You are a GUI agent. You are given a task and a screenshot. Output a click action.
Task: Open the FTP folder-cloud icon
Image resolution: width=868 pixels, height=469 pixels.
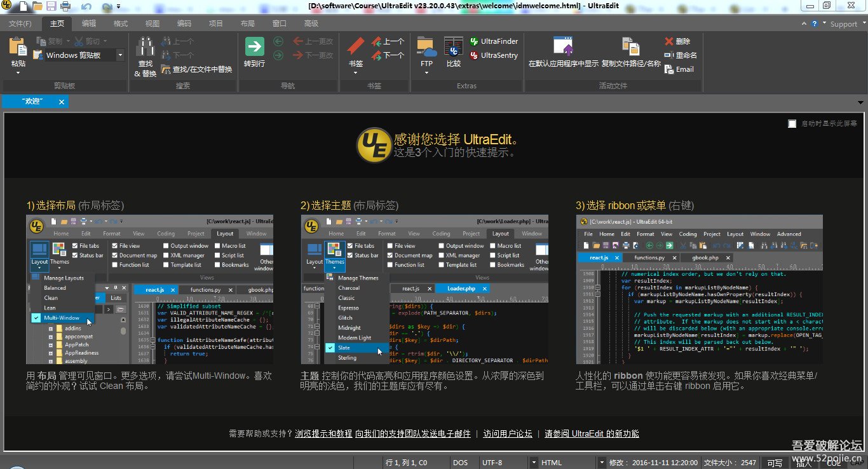coord(426,47)
